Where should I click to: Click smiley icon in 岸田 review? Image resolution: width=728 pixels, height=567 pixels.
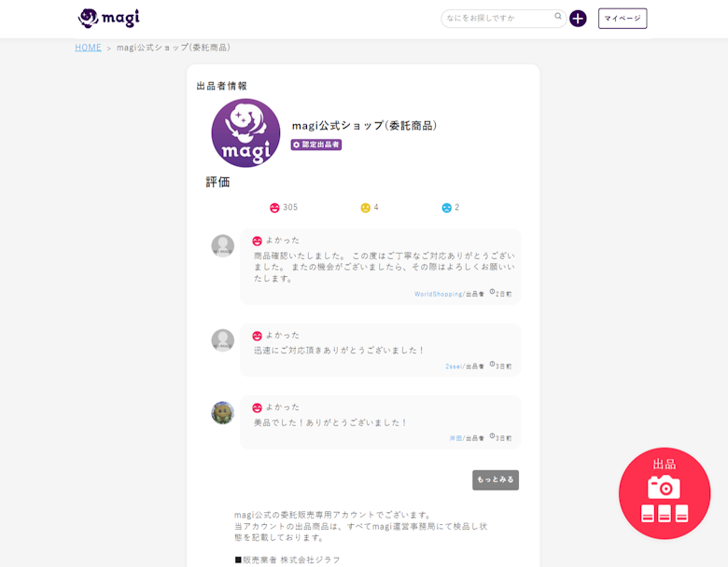pyautogui.click(x=257, y=408)
